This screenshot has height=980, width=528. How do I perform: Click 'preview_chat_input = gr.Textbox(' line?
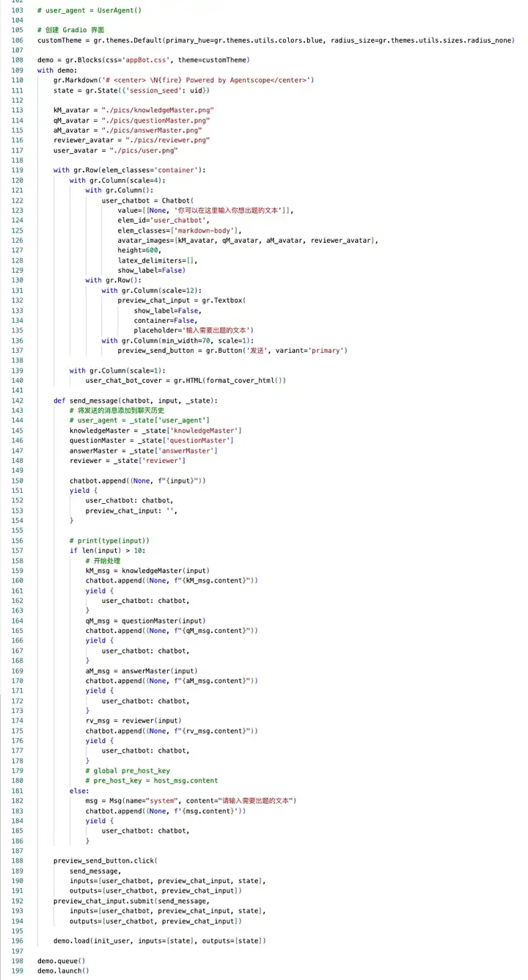(181, 300)
